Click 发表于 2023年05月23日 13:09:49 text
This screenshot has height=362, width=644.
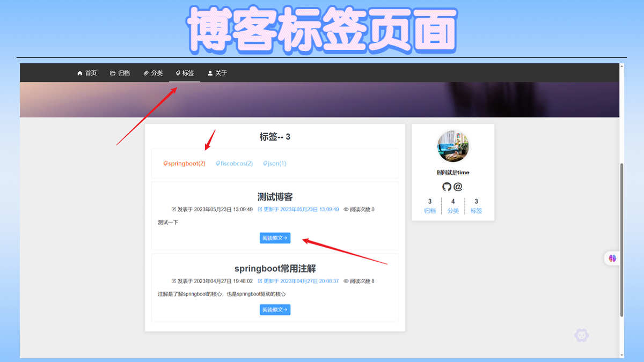coord(212,209)
